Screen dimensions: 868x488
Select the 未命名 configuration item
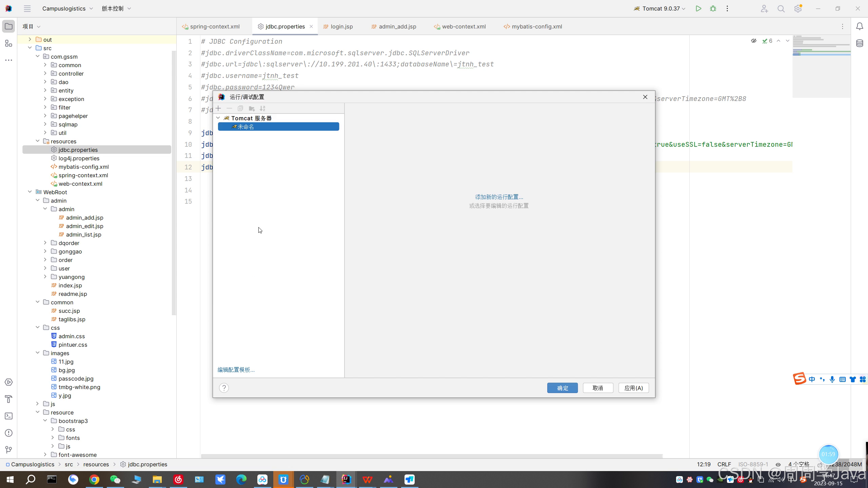pos(245,127)
